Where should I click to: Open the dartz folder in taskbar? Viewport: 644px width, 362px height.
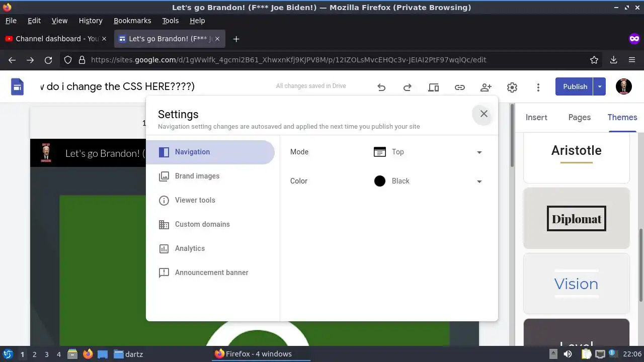point(128,354)
